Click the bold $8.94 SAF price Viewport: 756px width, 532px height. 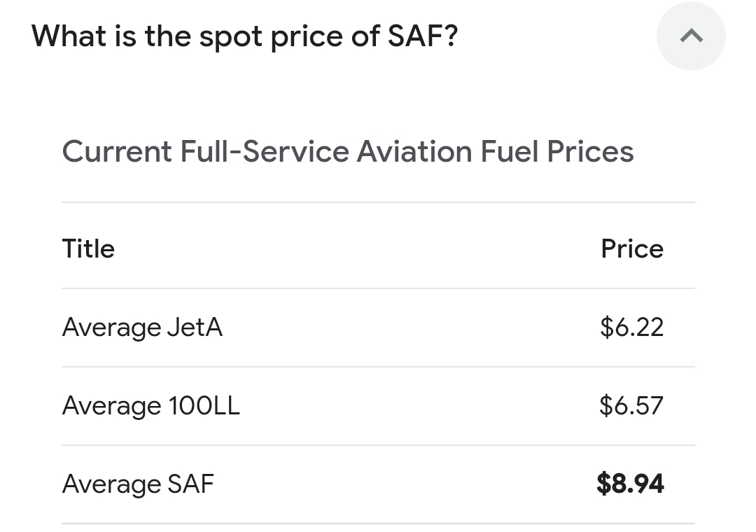click(x=630, y=484)
